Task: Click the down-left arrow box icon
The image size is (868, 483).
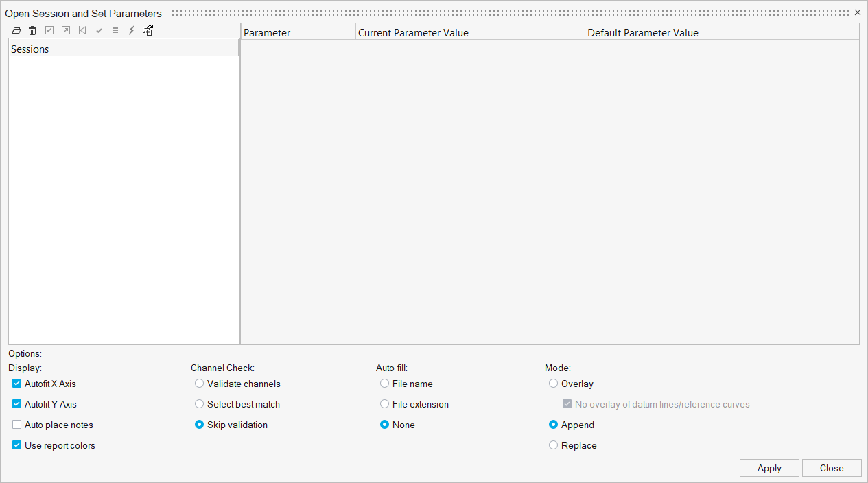Action: click(49, 30)
